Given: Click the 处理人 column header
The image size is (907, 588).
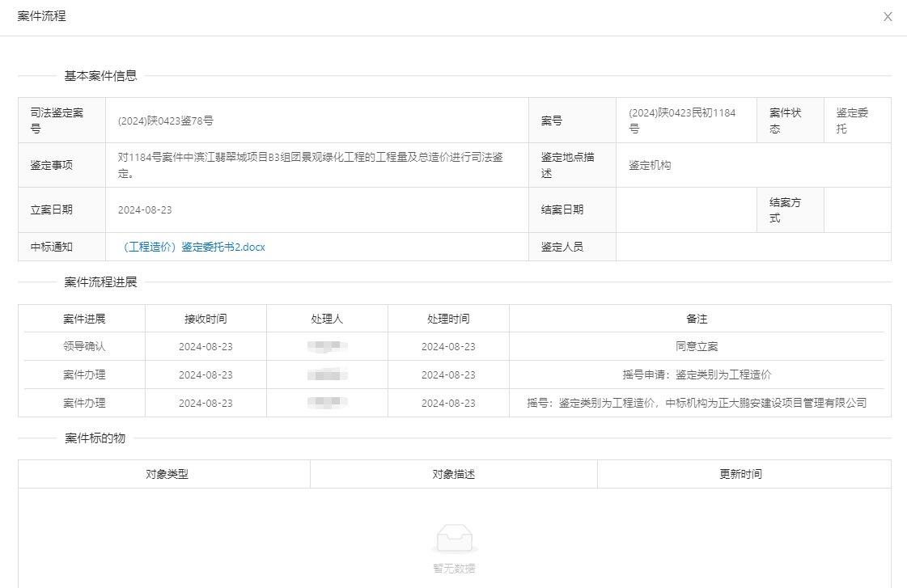Looking at the screenshot, I should coord(327,319).
